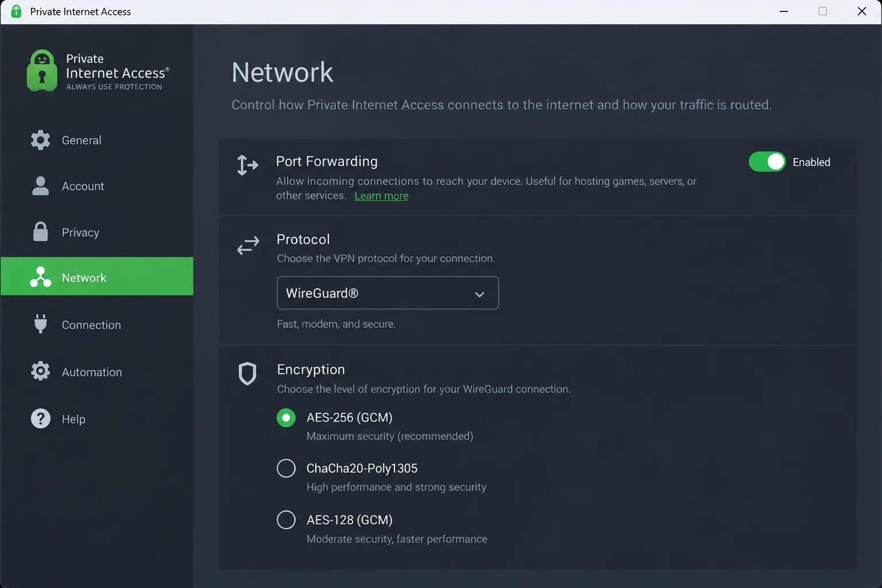Click the Protocol section title
Image resolution: width=882 pixels, height=588 pixels.
[303, 239]
